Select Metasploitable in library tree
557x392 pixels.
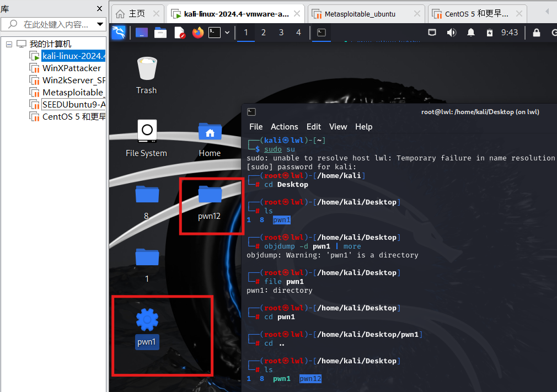click(73, 92)
